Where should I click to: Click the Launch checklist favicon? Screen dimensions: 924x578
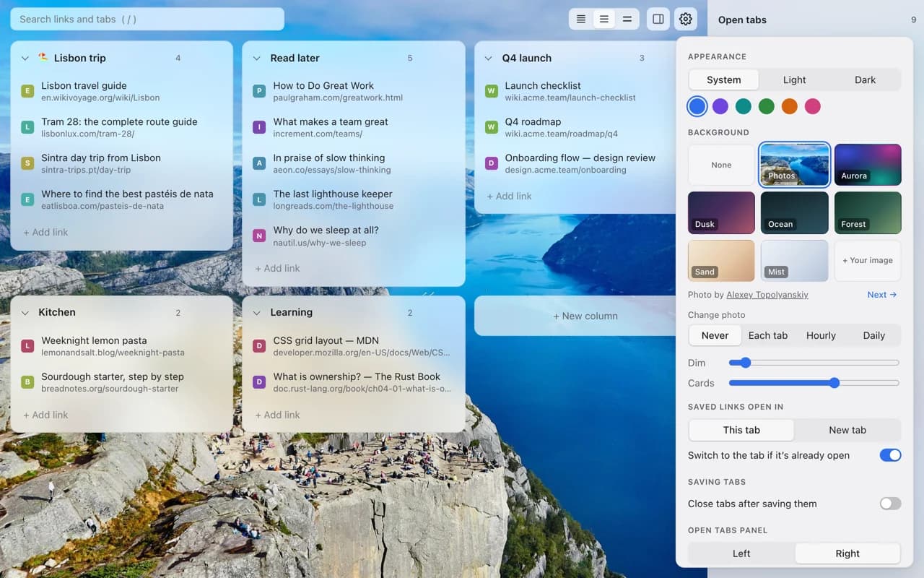click(492, 91)
